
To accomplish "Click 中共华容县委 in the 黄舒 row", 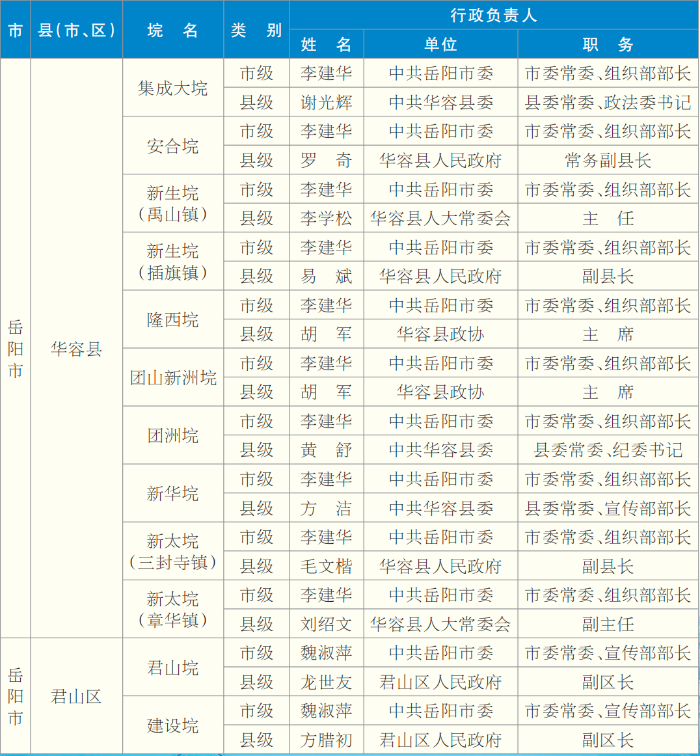I will (440, 450).
